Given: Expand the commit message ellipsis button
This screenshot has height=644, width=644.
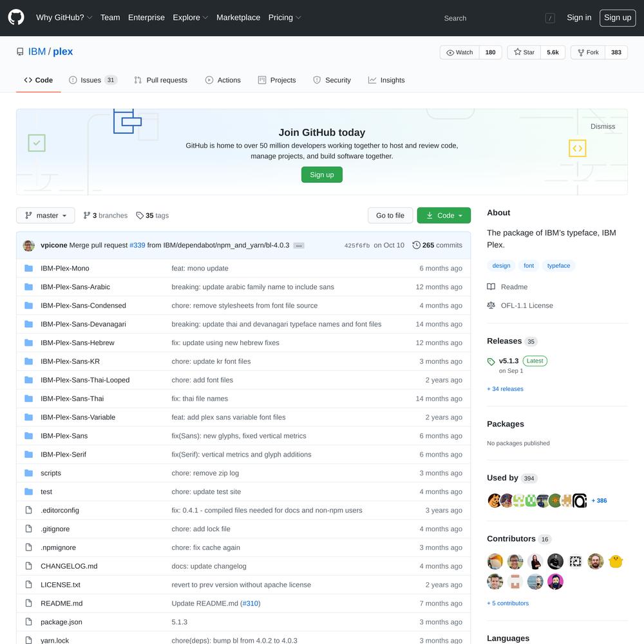Looking at the screenshot, I should click(x=299, y=245).
